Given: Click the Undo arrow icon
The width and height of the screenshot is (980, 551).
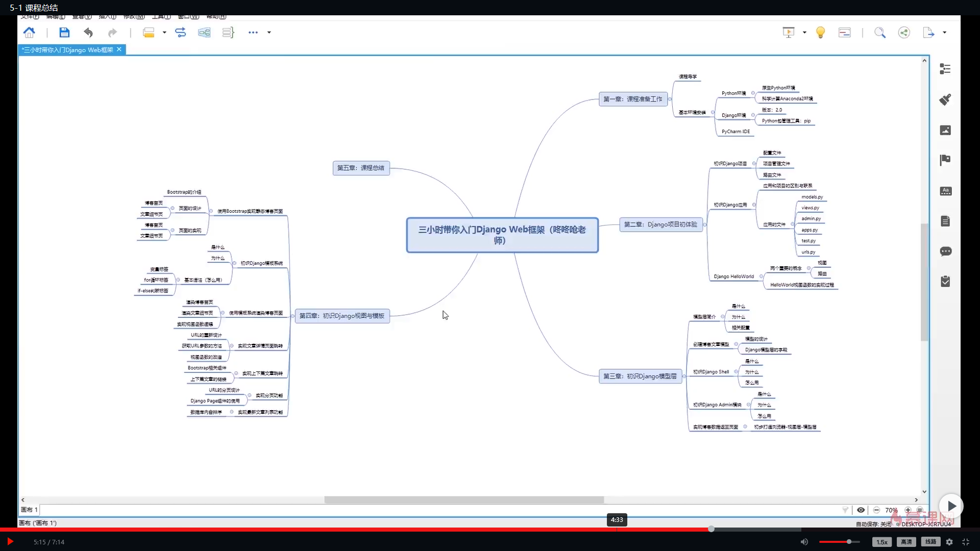Looking at the screenshot, I should pos(88,33).
